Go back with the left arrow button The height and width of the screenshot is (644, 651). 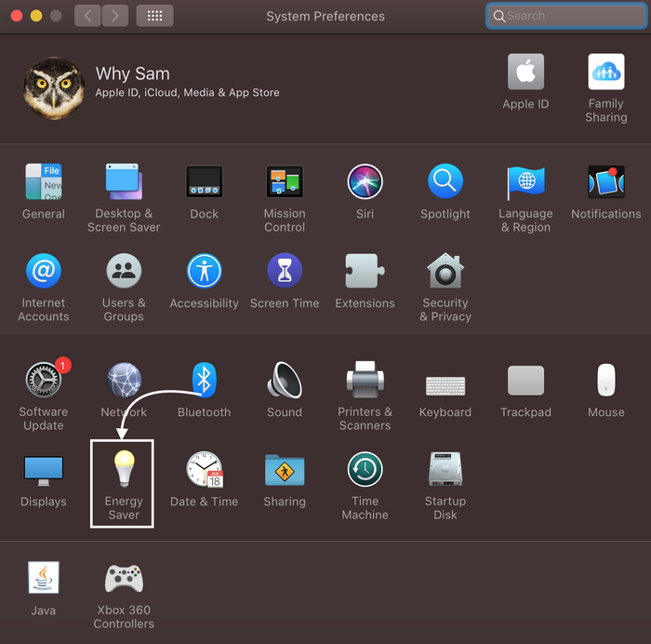(x=87, y=16)
